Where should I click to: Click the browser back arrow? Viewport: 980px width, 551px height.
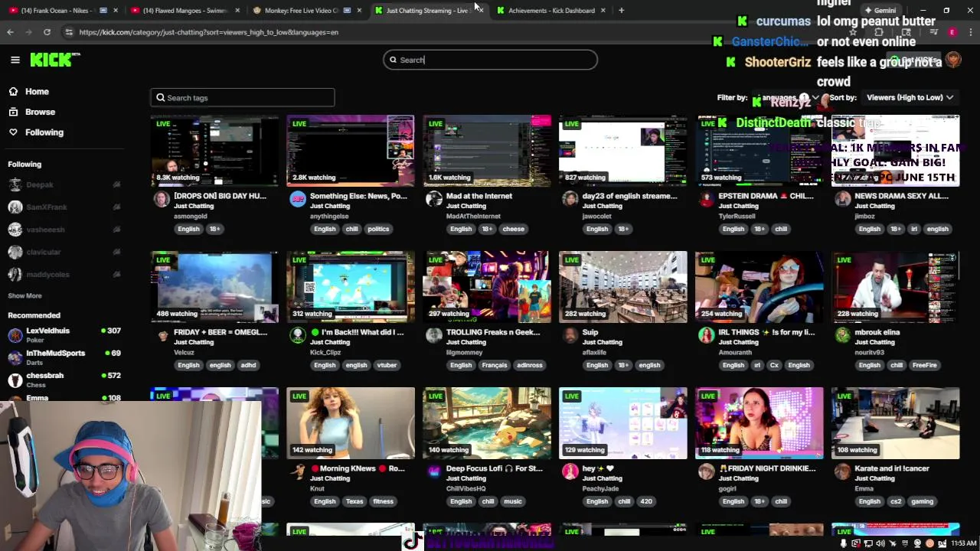10,32
